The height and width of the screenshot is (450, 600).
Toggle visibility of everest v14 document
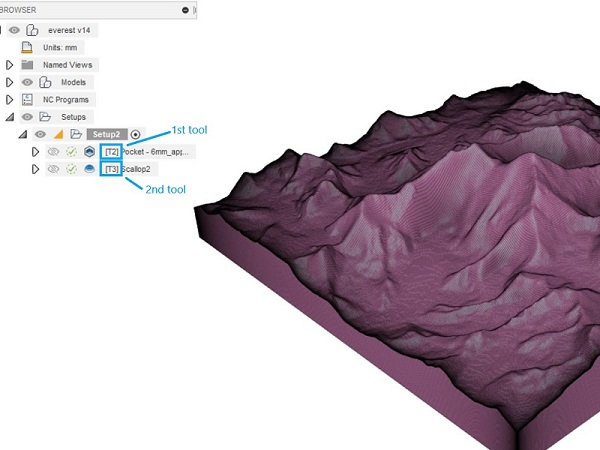(x=14, y=30)
